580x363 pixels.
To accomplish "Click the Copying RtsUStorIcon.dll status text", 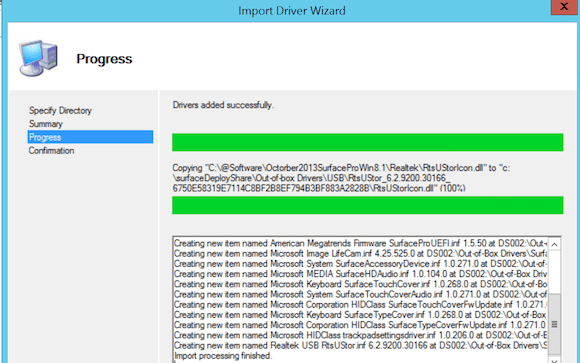I will [x=341, y=178].
